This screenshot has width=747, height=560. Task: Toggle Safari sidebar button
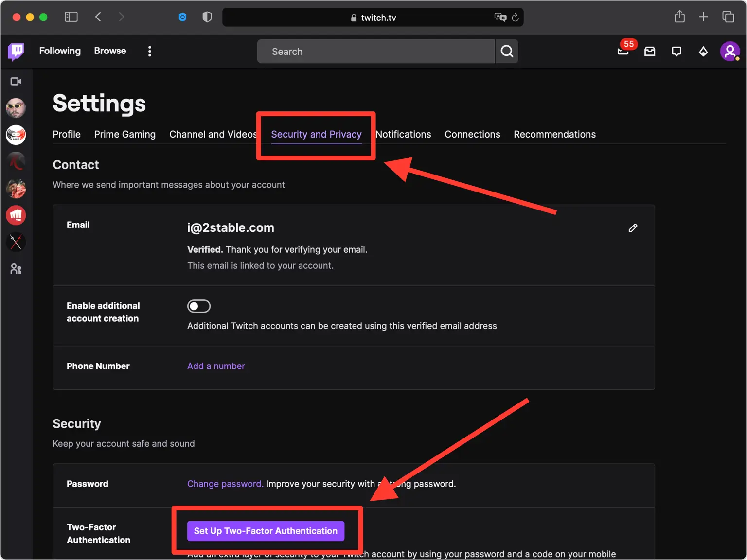pyautogui.click(x=71, y=17)
